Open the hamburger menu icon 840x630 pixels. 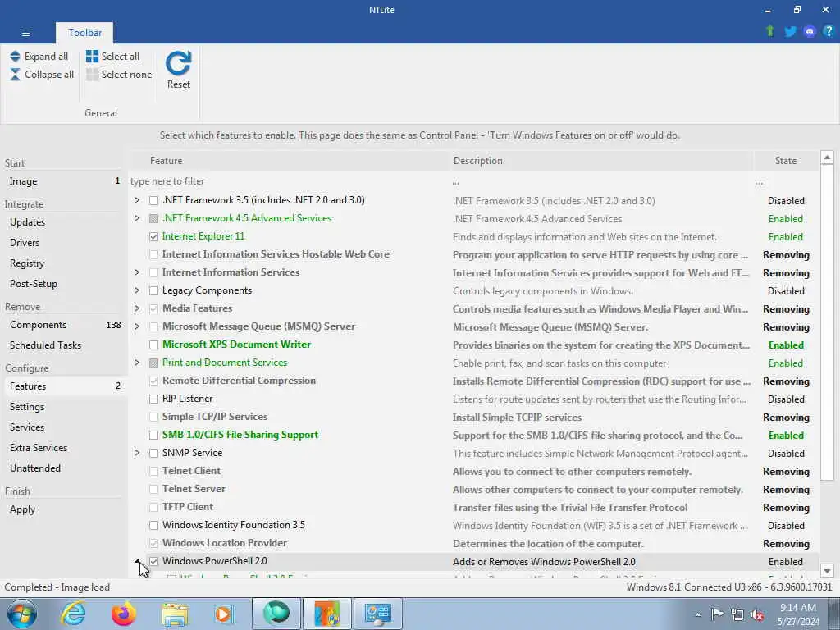pos(25,33)
